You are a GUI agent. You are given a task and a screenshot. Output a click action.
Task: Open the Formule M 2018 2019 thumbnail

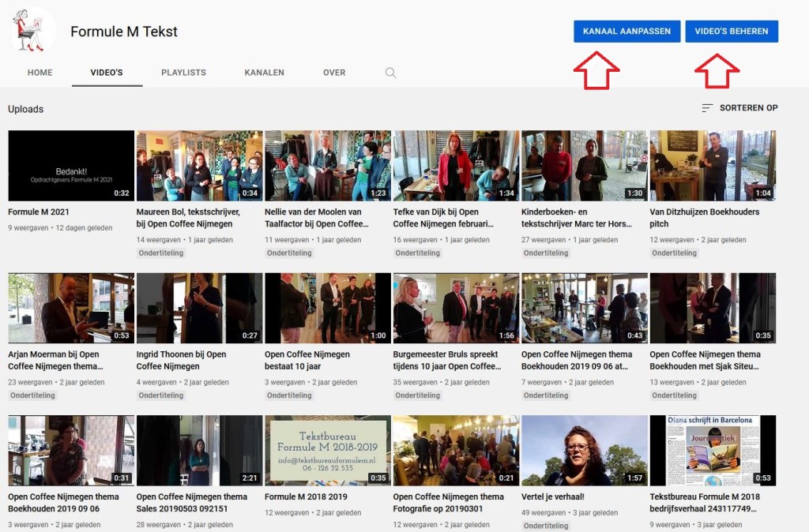point(327,450)
